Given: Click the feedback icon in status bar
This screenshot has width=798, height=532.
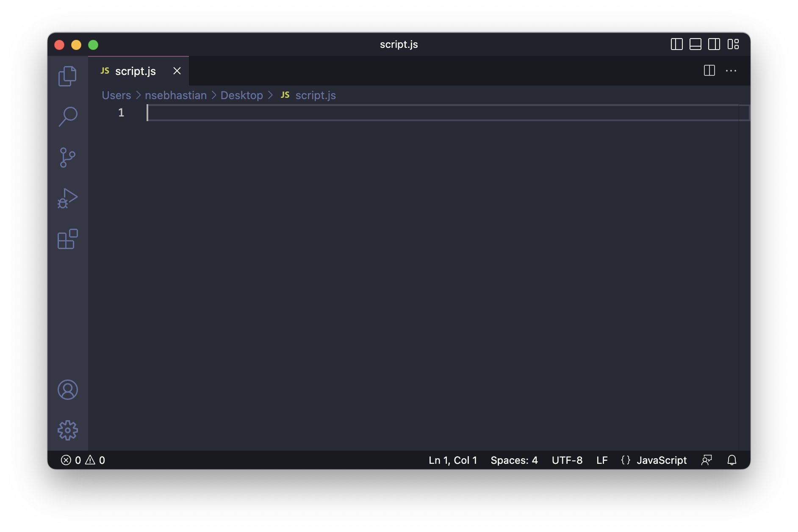Looking at the screenshot, I should (x=707, y=460).
